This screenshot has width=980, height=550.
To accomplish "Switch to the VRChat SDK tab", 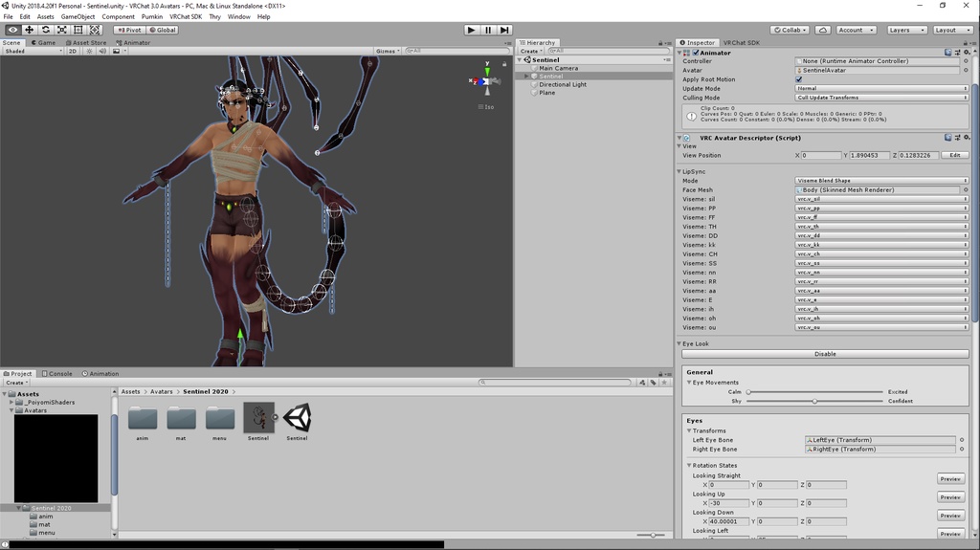I will click(742, 42).
